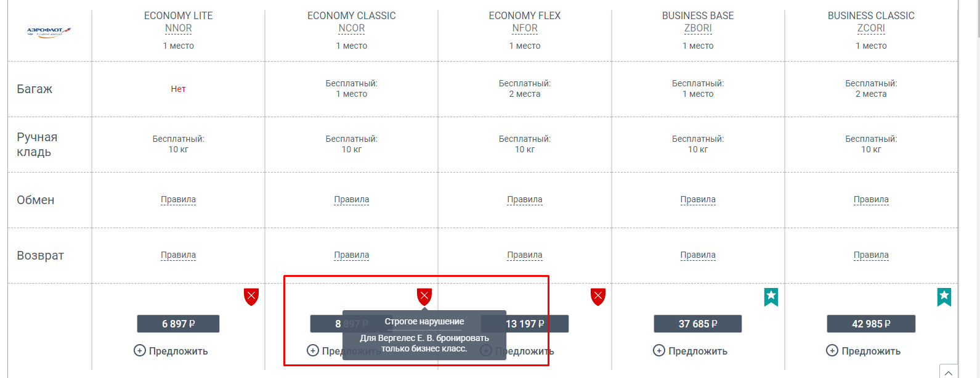The height and width of the screenshot is (378, 980).
Task: Open ZCORI fare code details
Action: (871, 28)
